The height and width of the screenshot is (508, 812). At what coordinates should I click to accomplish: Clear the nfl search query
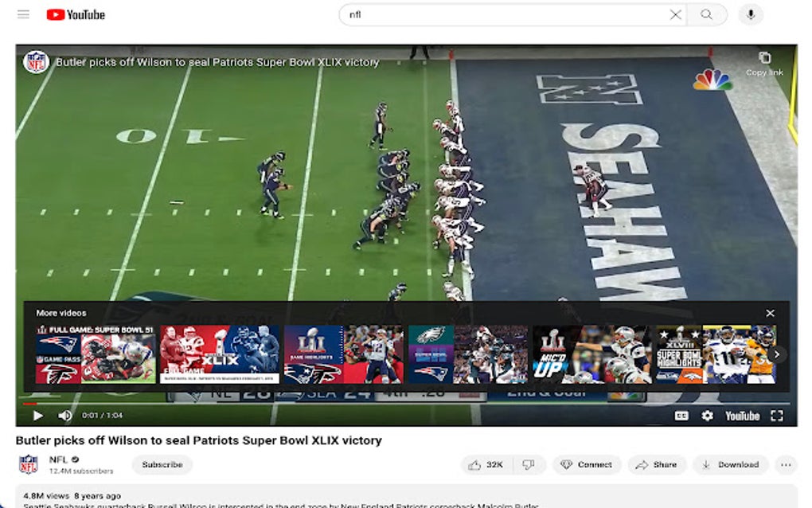(676, 14)
